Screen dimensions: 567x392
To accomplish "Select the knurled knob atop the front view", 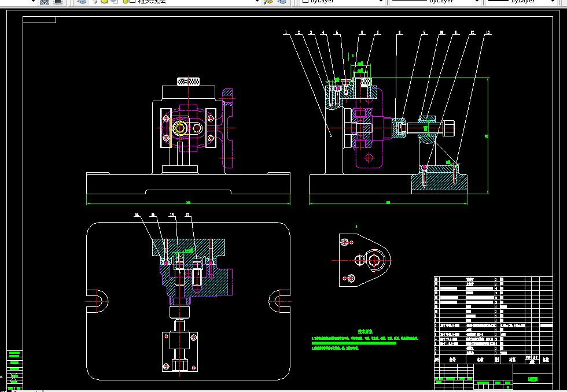I will (189, 82).
